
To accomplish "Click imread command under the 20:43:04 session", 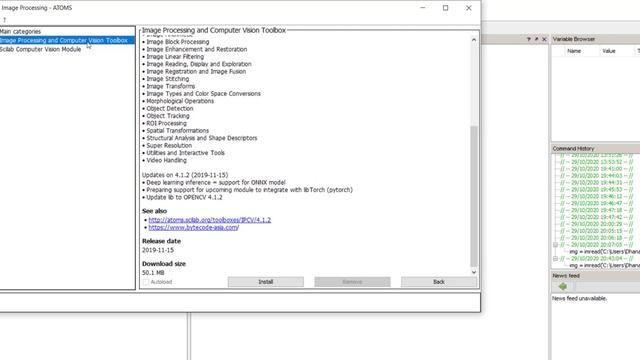I will [604, 266].
